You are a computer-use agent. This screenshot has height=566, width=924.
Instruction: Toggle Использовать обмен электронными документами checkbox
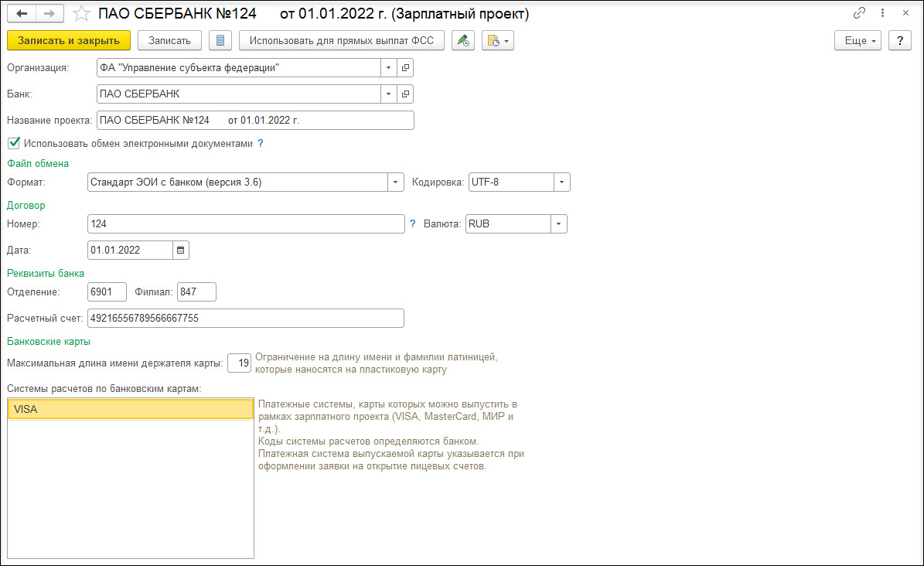point(14,143)
